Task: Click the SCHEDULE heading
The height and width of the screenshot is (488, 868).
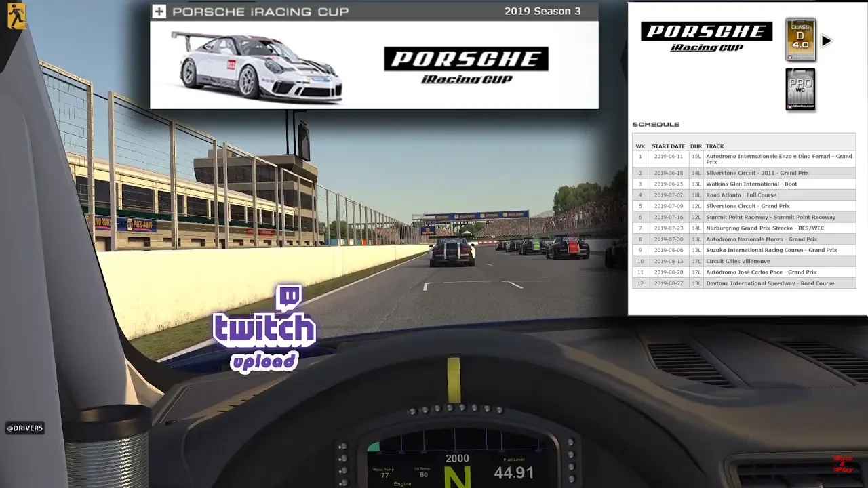Action: [x=656, y=125]
